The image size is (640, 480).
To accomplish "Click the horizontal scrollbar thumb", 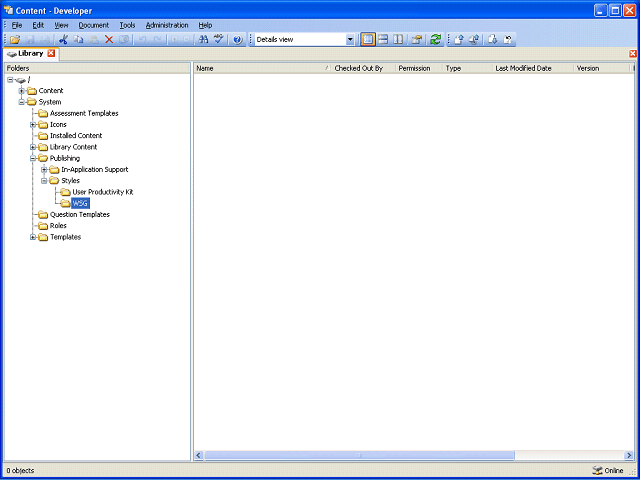I will (359, 455).
